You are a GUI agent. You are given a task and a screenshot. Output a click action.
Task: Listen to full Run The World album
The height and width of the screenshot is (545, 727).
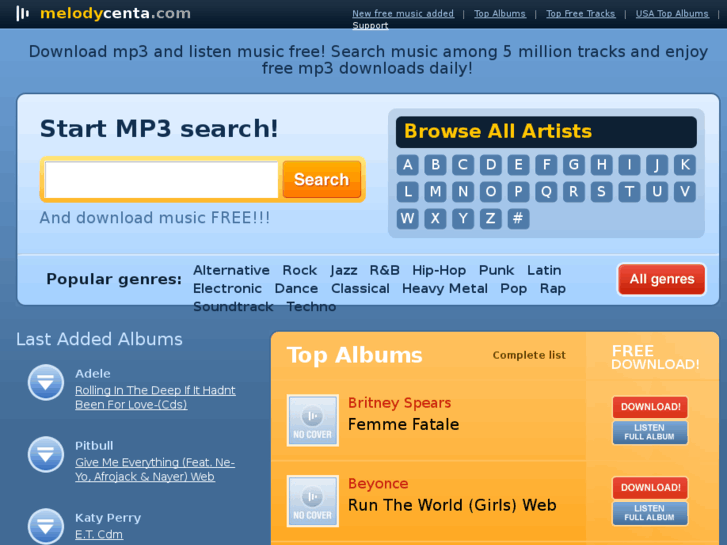coord(650,513)
